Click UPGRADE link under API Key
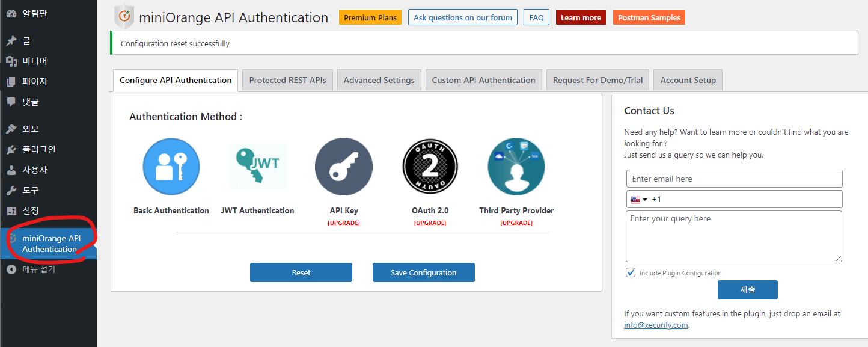868x347 pixels. click(x=344, y=223)
